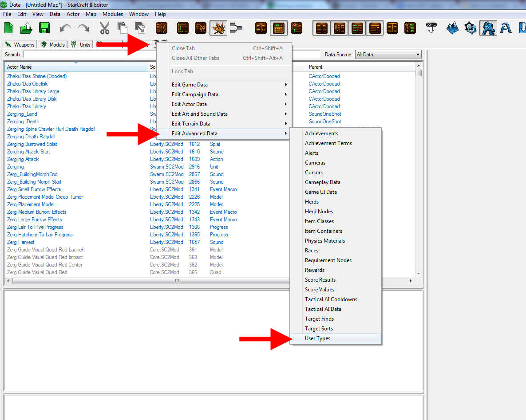Screen dimensions: 526x420
Task: Click the SoundOneShot parent for Zergling_Land
Action: tap(325, 114)
